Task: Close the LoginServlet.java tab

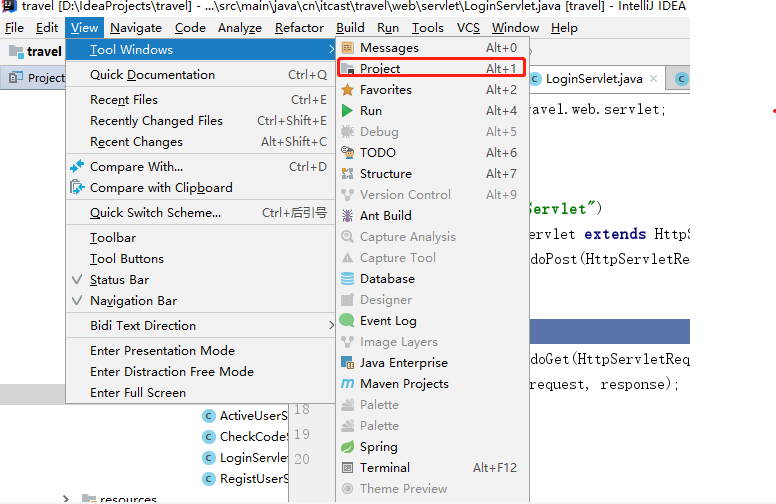Action: click(653, 79)
